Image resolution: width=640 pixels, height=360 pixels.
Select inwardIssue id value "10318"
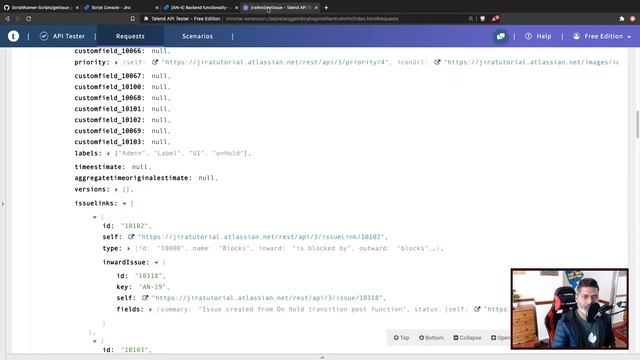(x=149, y=276)
